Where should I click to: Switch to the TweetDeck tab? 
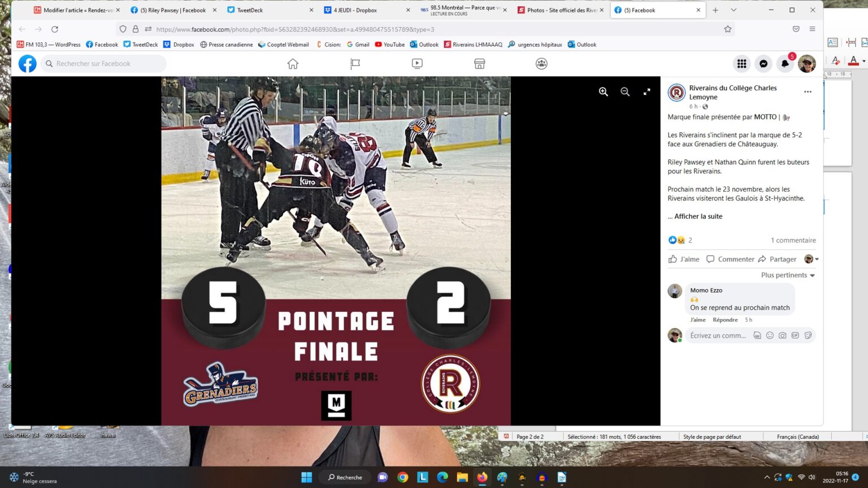tap(250, 10)
